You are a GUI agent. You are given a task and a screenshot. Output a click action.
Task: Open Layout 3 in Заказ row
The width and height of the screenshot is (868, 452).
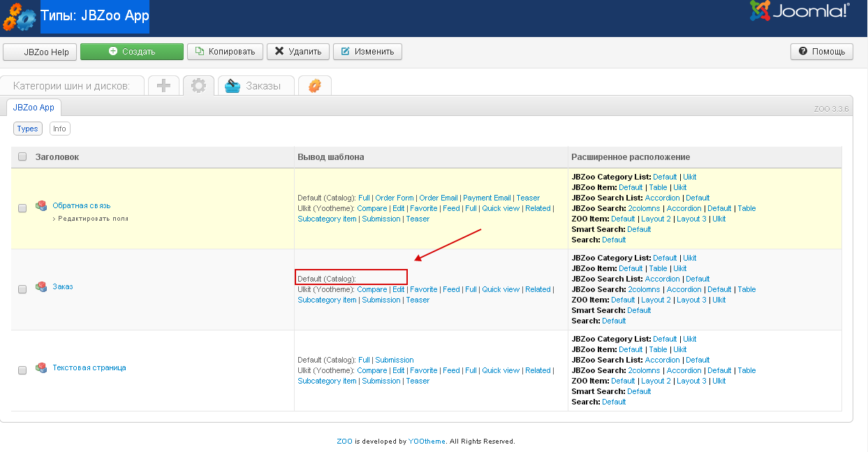[x=691, y=300]
